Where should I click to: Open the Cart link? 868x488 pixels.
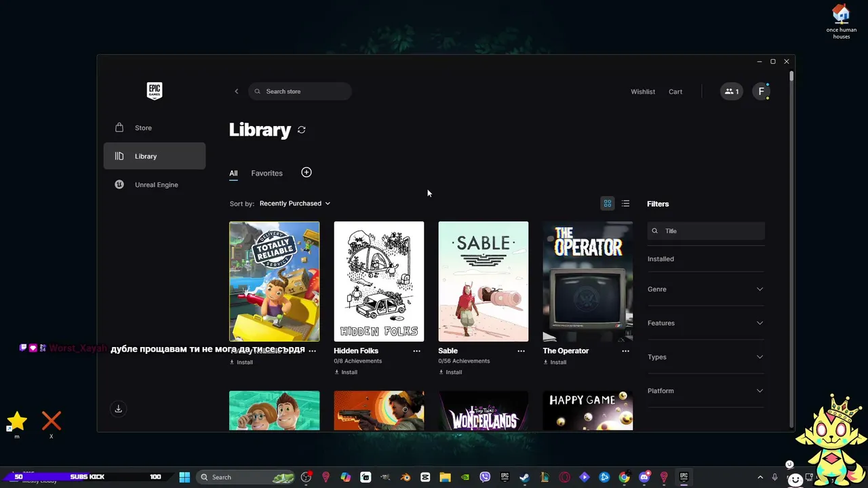coord(675,91)
